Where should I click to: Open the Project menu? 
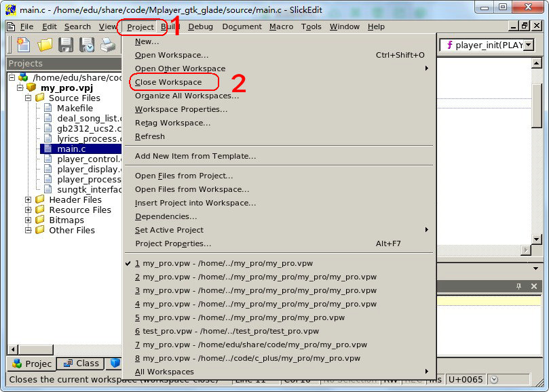click(x=140, y=27)
